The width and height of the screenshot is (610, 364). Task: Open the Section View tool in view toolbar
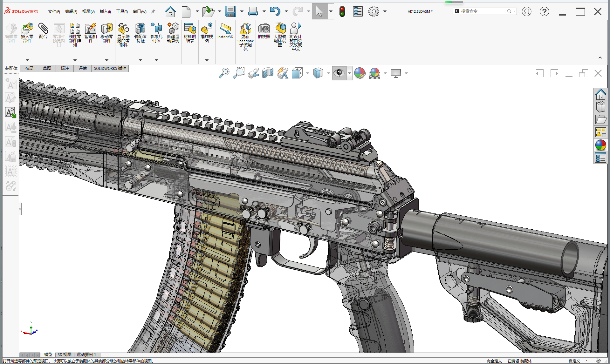268,73
